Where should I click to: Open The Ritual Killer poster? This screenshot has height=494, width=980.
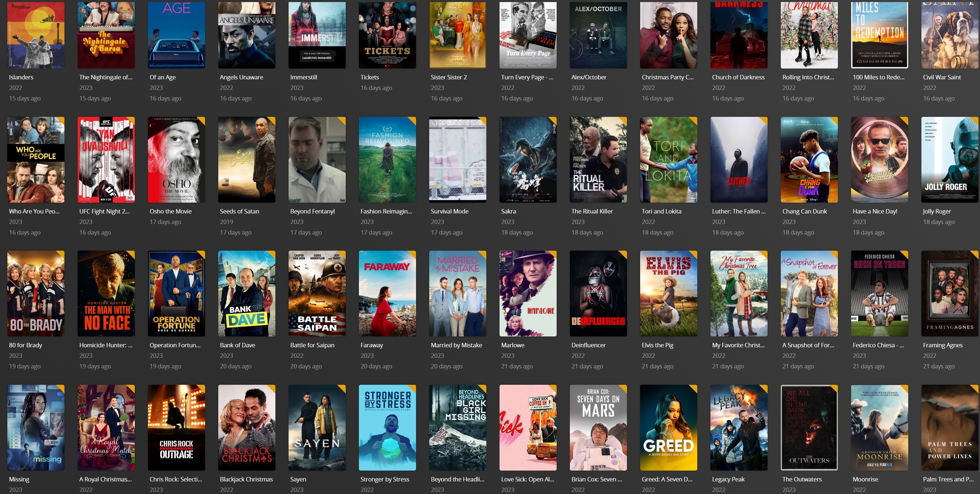[x=599, y=160]
